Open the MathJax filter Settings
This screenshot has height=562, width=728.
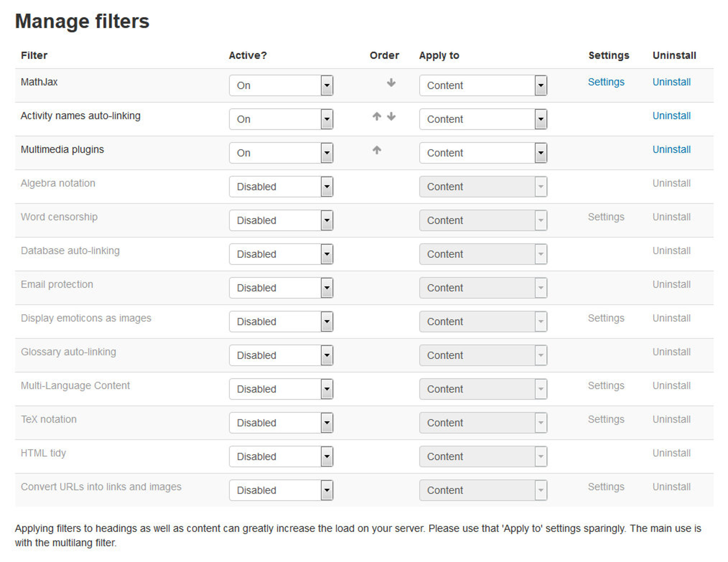tap(606, 82)
